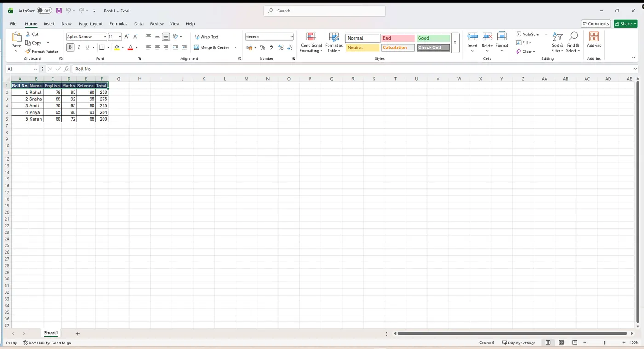The image size is (644, 349).
Task: Click Increase Indent icon
Action: 184,47
